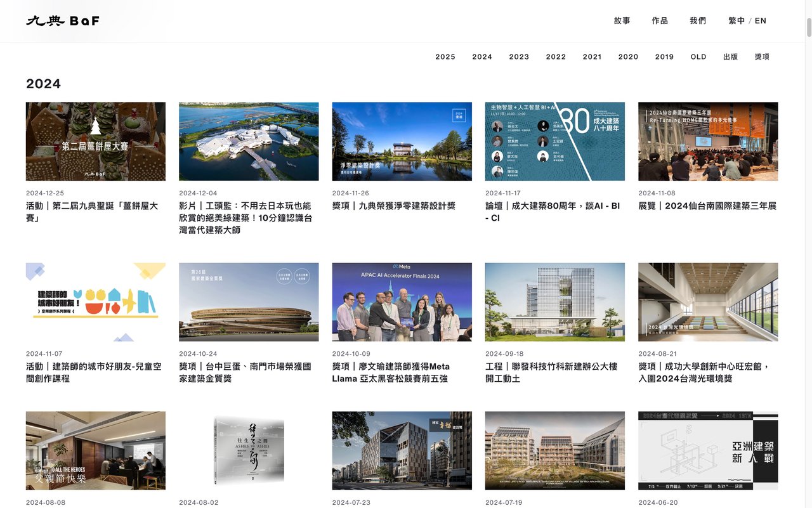Open the 作品 menu item
812x508 pixels.
[660, 21]
